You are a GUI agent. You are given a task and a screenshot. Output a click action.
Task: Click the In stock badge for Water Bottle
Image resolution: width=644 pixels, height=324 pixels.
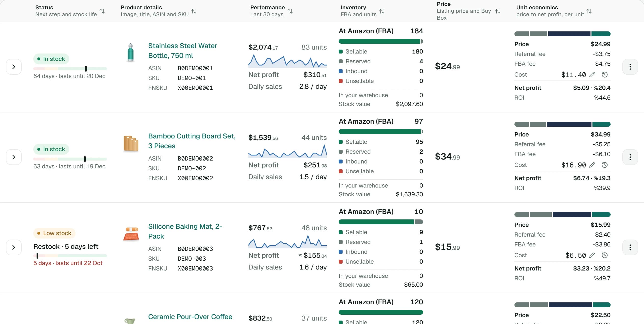click(x=51, y=59)
